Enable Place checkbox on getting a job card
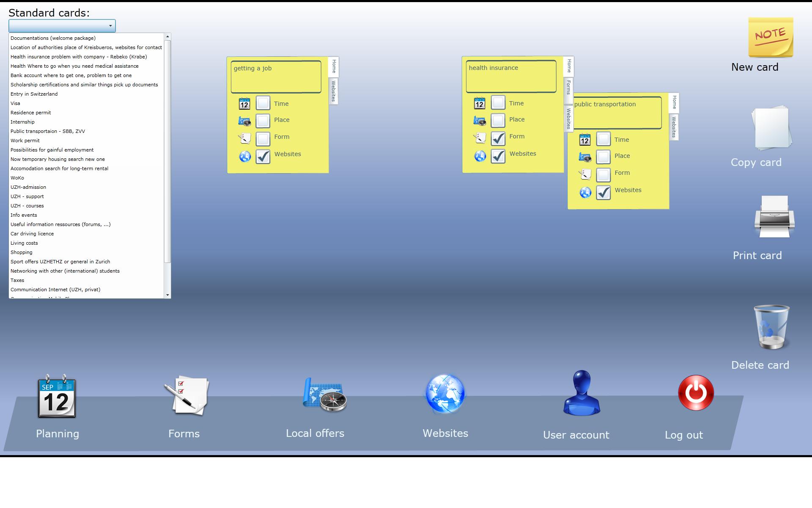The height and width of the screenshot is (508, 812). click(263, 121)
